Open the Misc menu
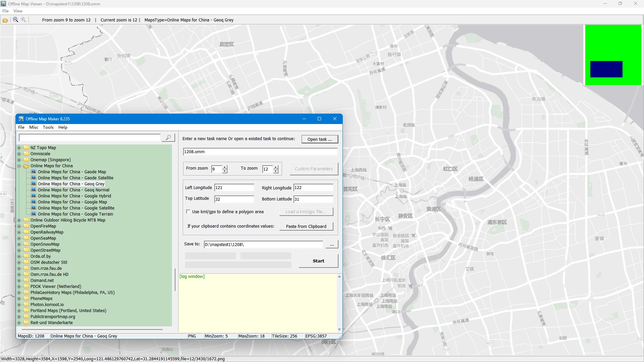This screenshot has width=644, height=362. tap(34, 127)
